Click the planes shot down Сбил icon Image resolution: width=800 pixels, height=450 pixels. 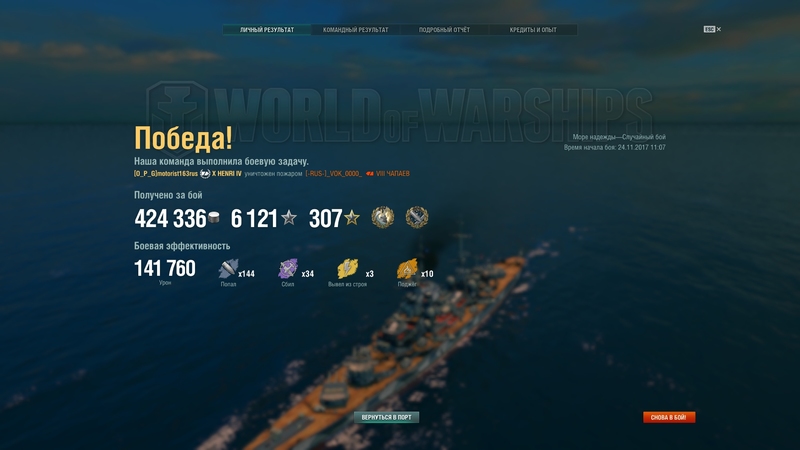288,268
